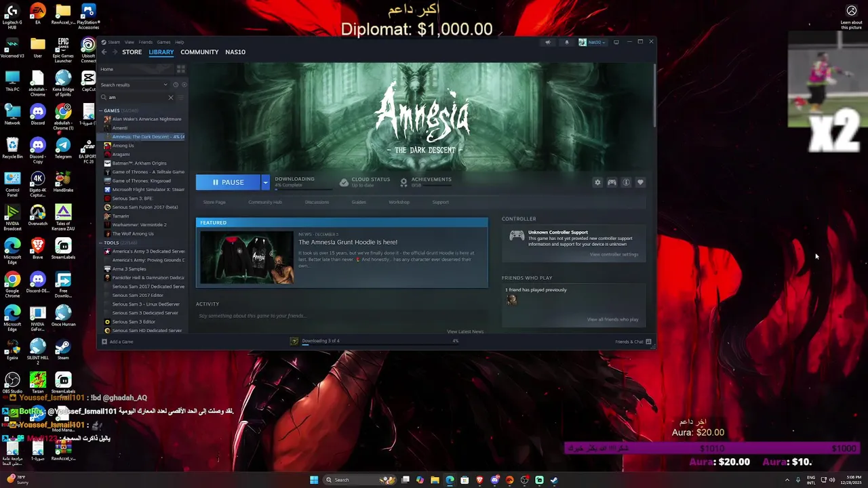This screenshot has width=868, height=488.
Task: Click the ready-to-play filter icon
Action: 184,85
